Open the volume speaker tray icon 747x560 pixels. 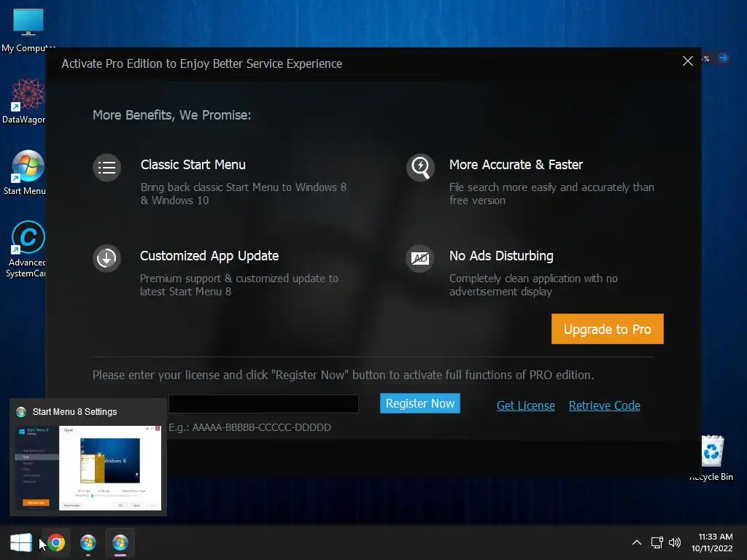(675, 542)
